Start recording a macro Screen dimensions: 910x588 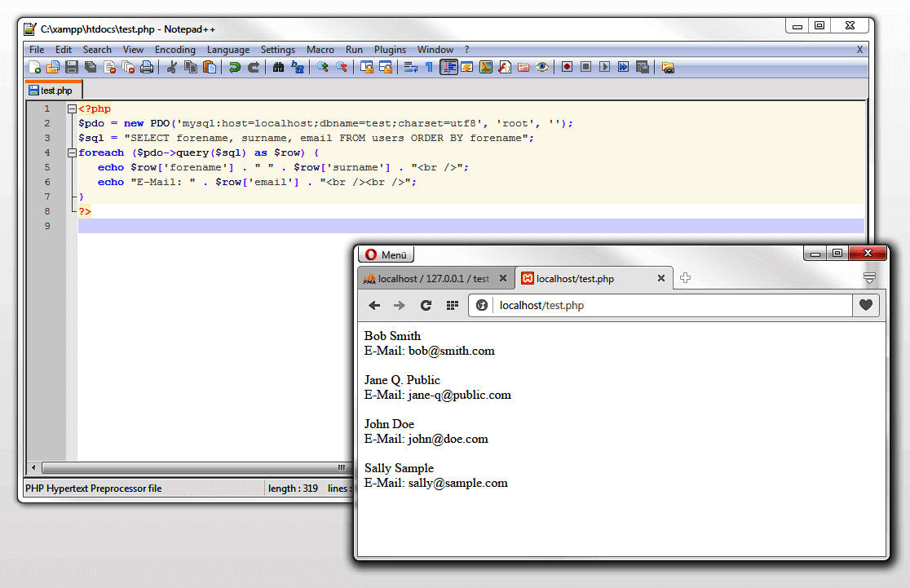pos(567,67)
